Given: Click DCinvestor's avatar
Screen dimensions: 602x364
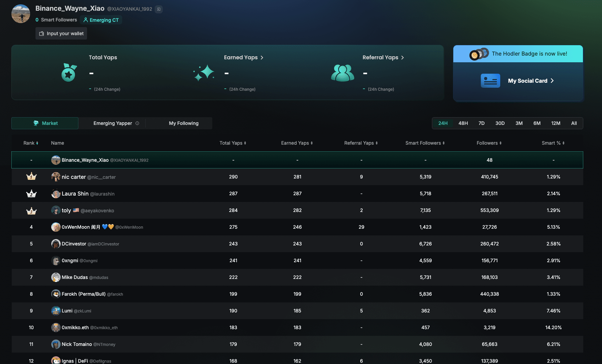Looking at the screenshot, I should point(56,244).
